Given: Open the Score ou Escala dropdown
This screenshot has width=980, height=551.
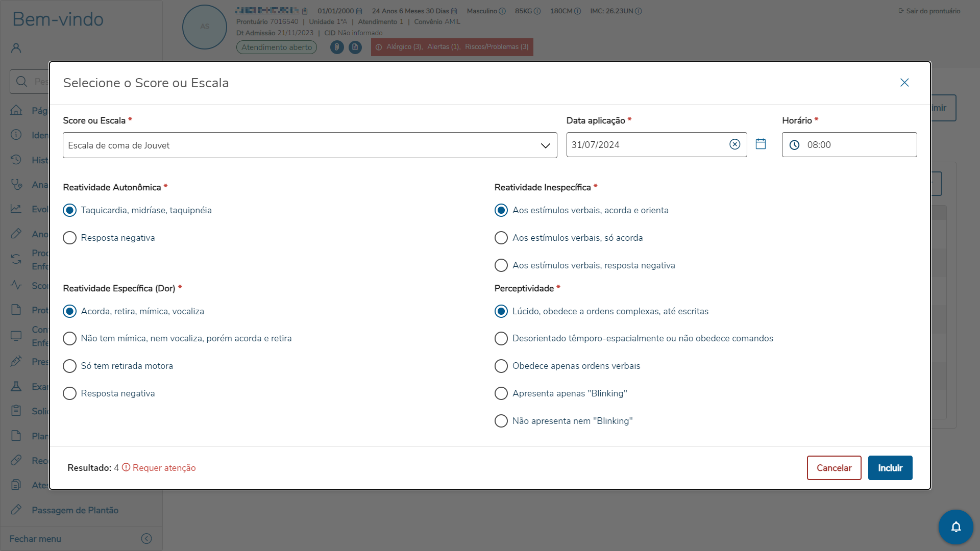Looking at the screenshot, I should (310, 145).
